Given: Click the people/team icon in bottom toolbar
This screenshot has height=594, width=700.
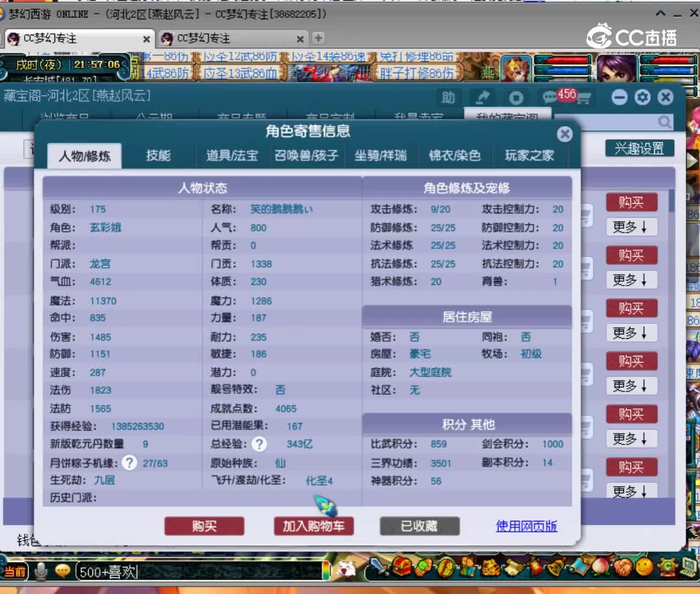Looking at the screenshot, I should [x=468, y=568].
